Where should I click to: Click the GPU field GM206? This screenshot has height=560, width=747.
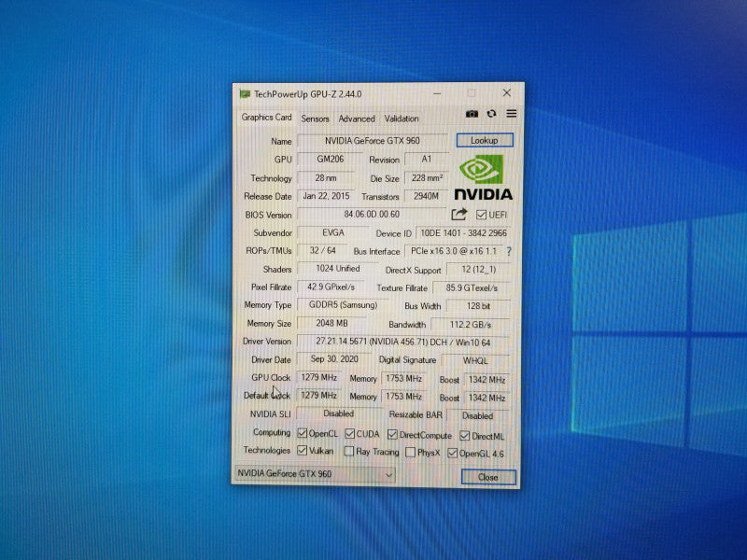click(331, 159)
